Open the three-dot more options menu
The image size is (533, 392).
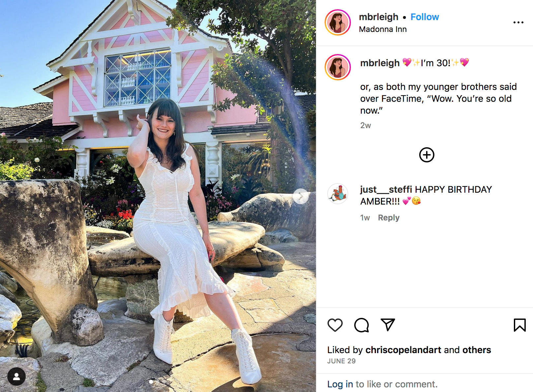518,22
